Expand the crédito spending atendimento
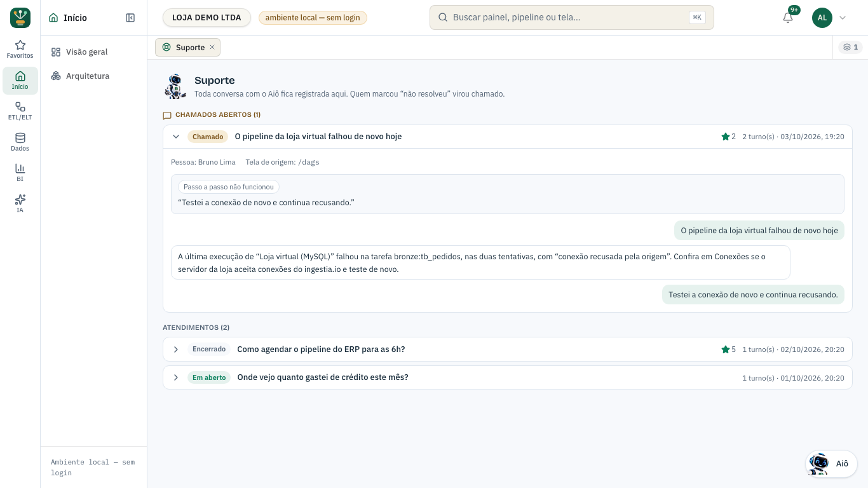 176,377
